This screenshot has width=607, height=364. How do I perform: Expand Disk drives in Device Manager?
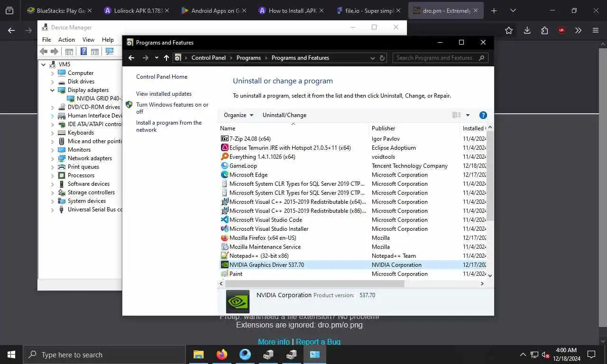[x=53, y=82]
